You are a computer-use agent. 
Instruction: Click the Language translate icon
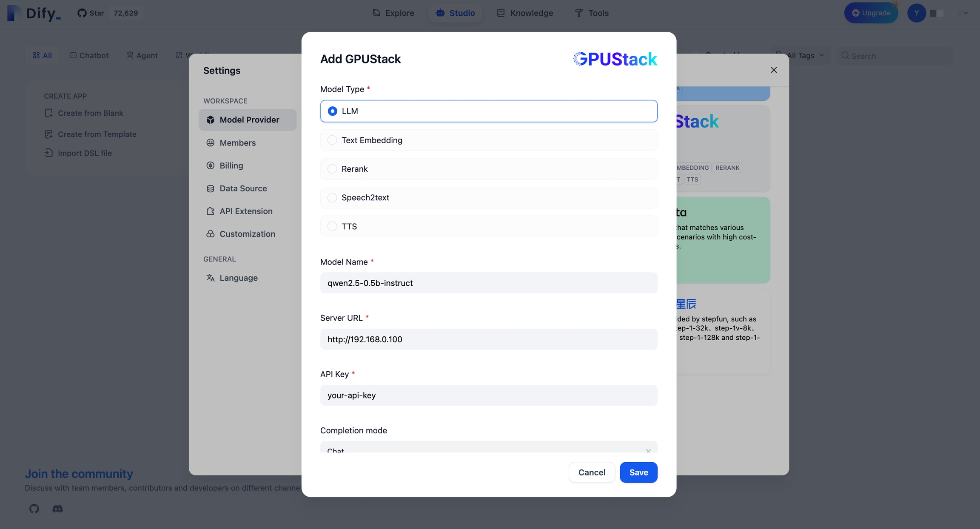210,278
